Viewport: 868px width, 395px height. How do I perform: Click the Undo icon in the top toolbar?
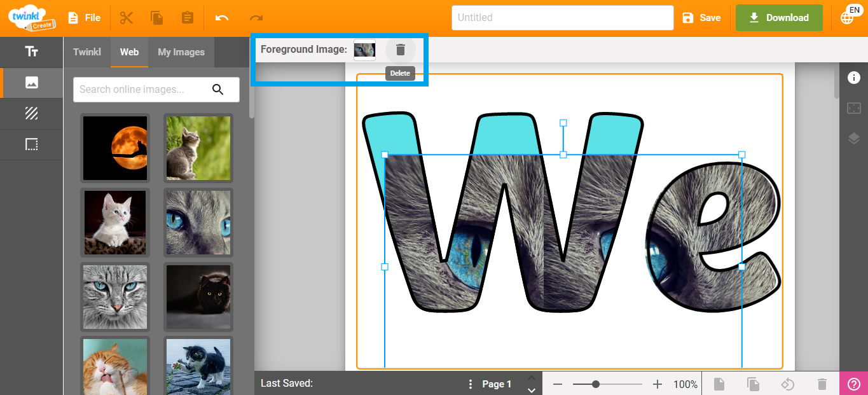tap(221, 17)
